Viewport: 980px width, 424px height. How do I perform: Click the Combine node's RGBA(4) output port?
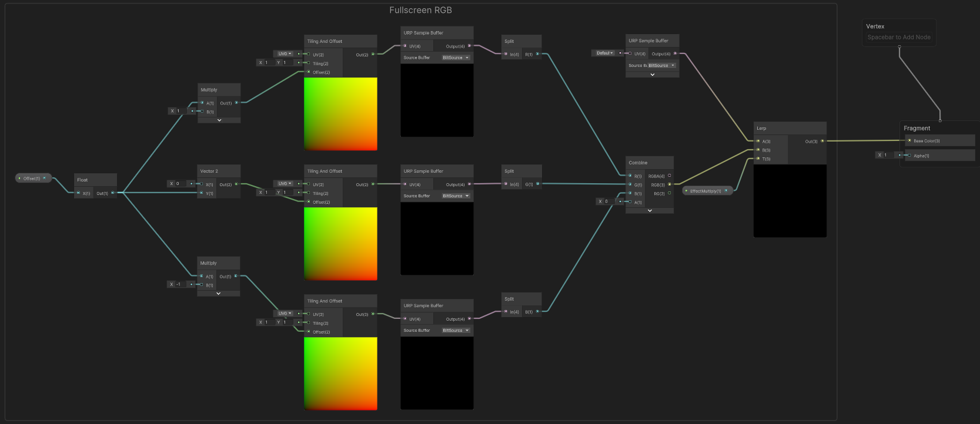click(x=669, y=176)
